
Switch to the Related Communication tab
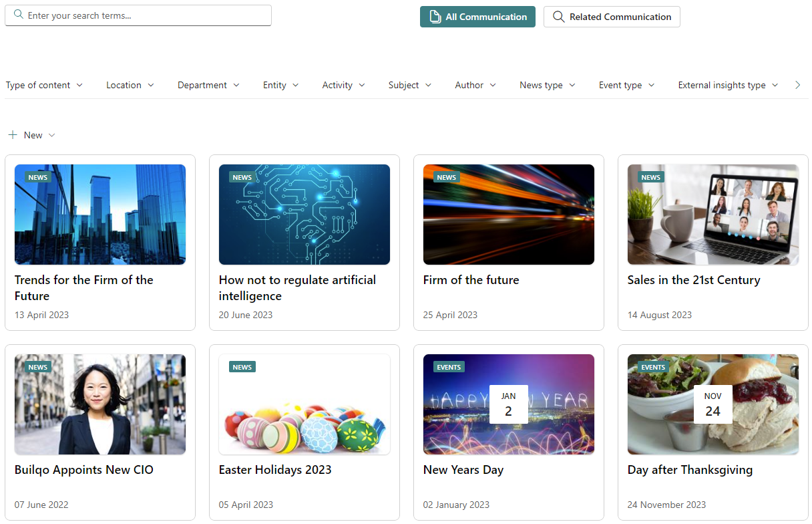point(612,17)
